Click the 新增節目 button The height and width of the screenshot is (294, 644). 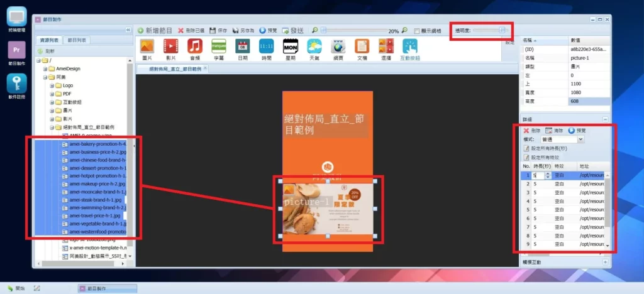point(155,30)
